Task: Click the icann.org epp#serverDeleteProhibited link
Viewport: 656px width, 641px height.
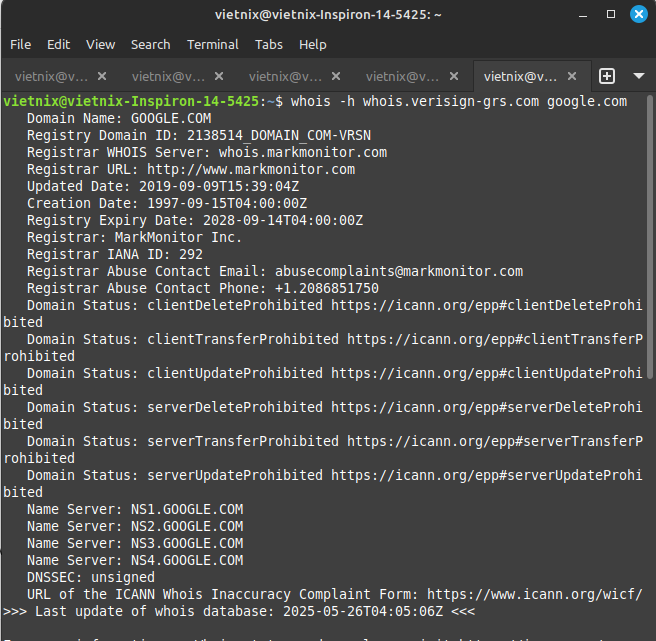Action: click(487, 407)
